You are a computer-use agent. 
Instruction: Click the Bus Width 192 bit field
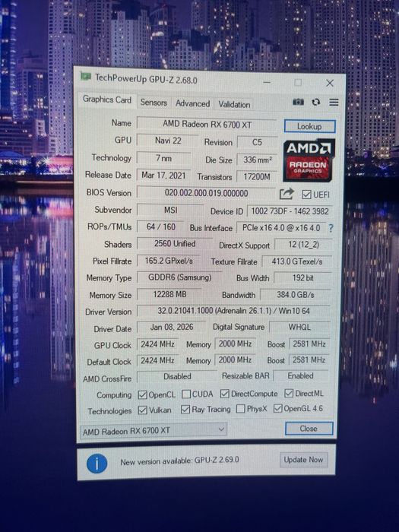302,278
